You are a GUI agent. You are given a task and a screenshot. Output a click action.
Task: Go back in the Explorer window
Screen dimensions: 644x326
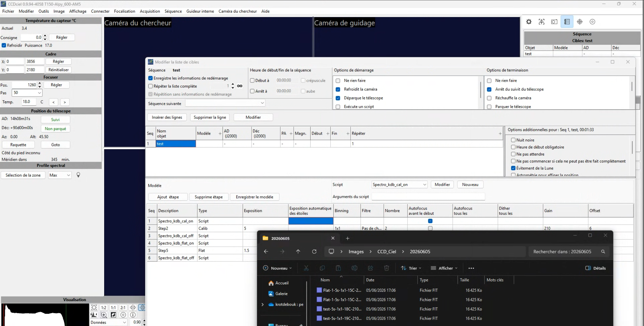(x=266, y=251)
